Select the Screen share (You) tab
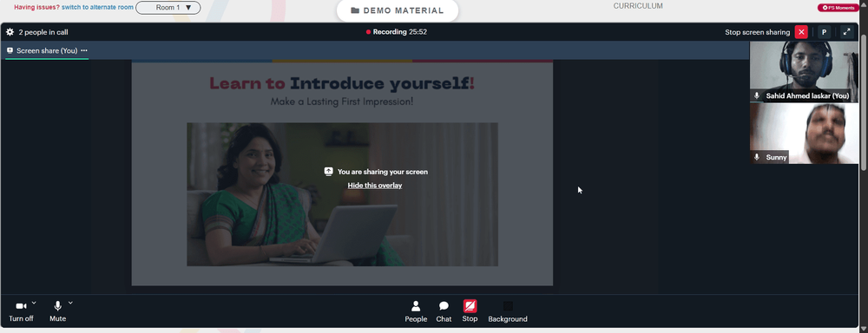This screenshot has width=868, height=333. tap(47, 50)
